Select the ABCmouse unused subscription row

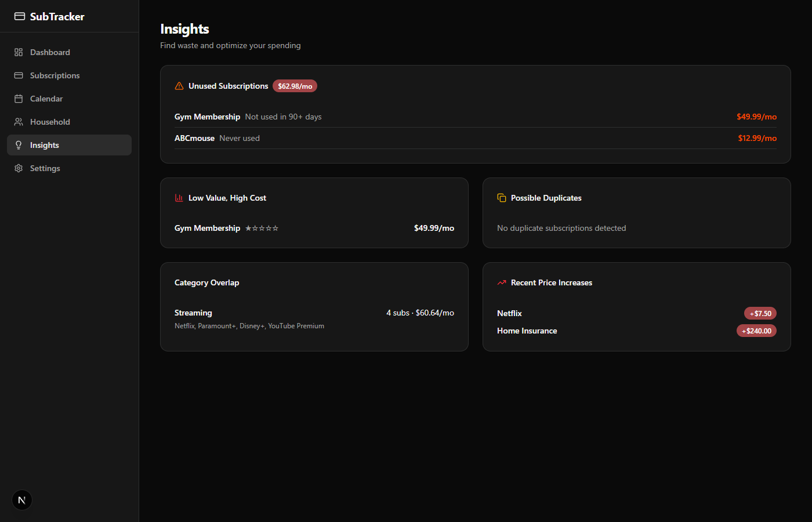[475, 138]
